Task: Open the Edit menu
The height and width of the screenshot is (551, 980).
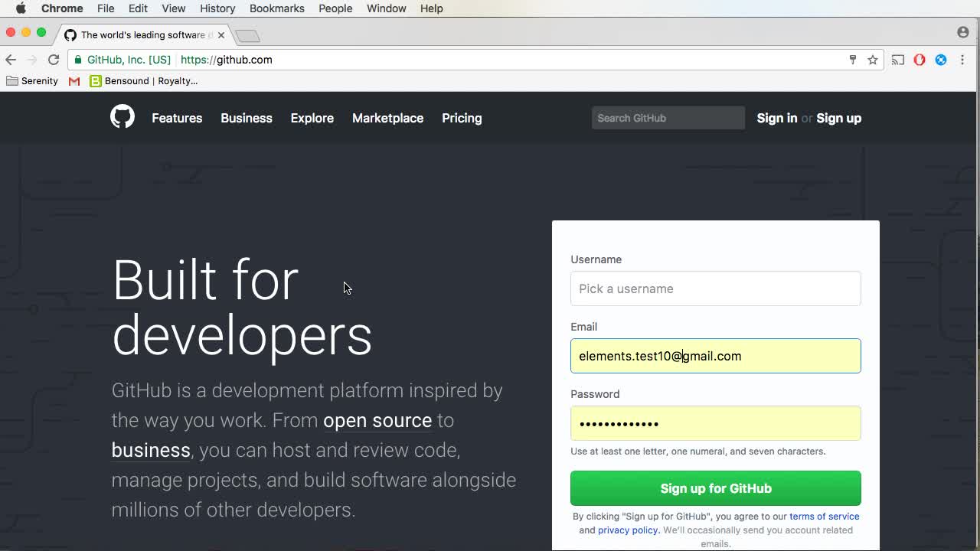Action: (x=138, y=8)
